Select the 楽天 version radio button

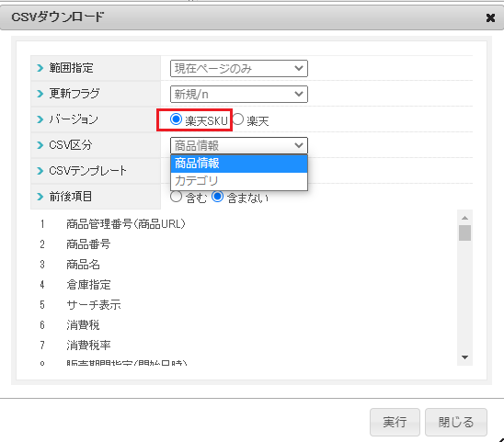pyautogui.click(x=237, y=119)
